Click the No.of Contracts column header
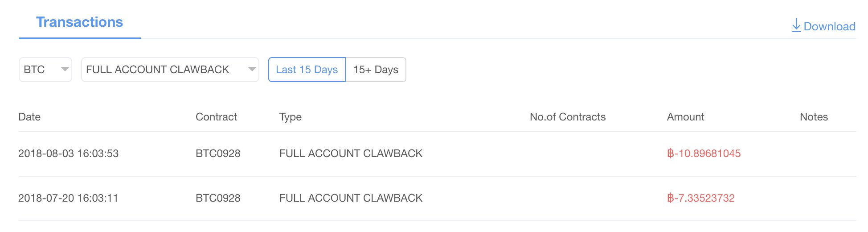 pyautogui.click(x=568, y=117)
